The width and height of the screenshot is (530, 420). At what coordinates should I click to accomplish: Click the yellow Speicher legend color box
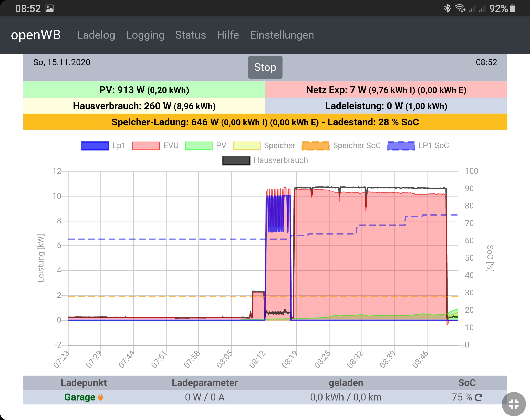[246, 146]
